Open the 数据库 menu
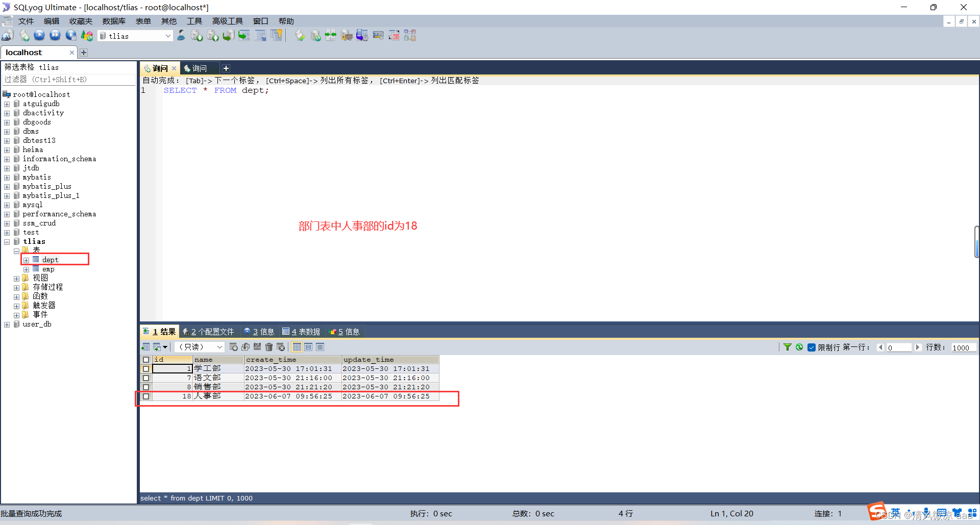Screen dimensions: 980x525 [114, 21]
